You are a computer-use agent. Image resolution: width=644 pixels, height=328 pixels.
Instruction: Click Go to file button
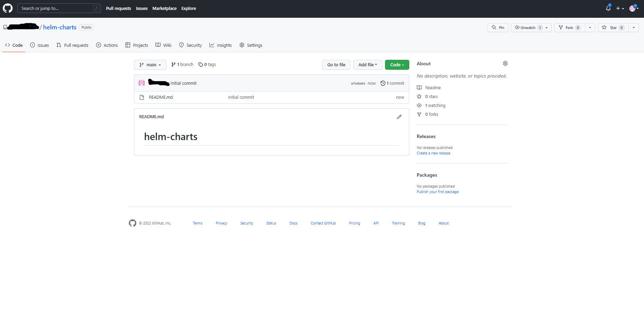coord(336,65)
